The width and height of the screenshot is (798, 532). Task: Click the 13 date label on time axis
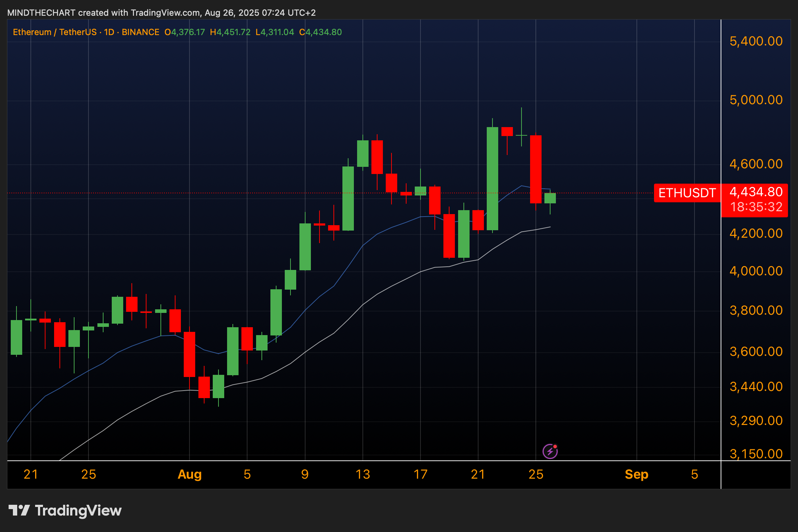click(x=362, y=474)
